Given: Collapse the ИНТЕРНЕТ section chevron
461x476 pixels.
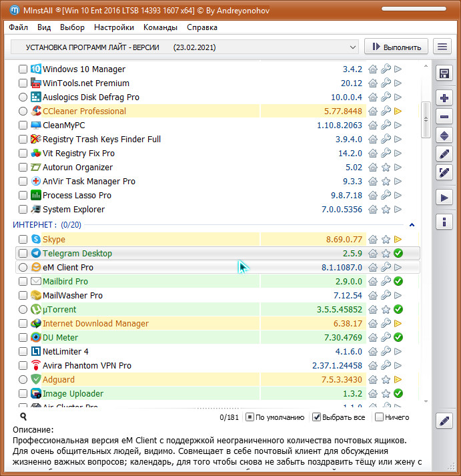Looking at the screenshot, I should click(x=412, y=224).
